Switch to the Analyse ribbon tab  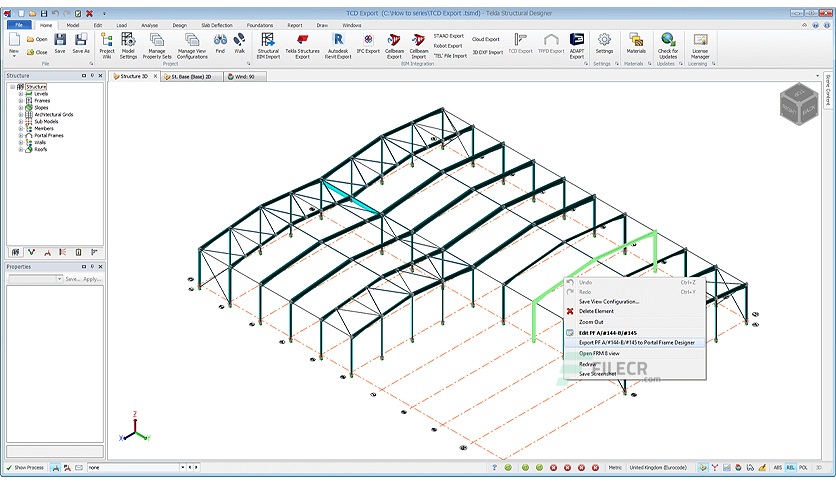(149, 25)
